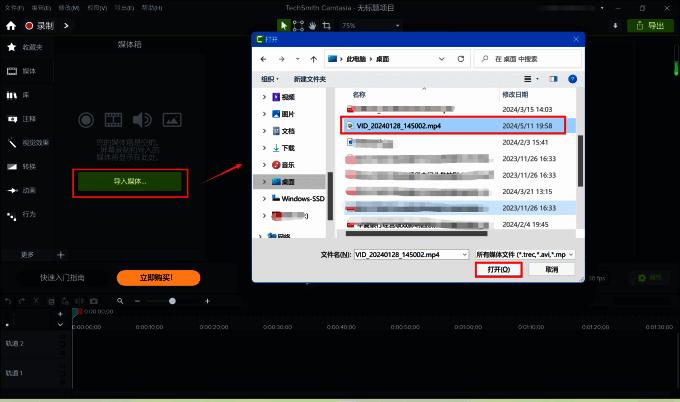Click the timeline playhead marker
This screenshot has width=680, height=402.
tap(77, 312)
